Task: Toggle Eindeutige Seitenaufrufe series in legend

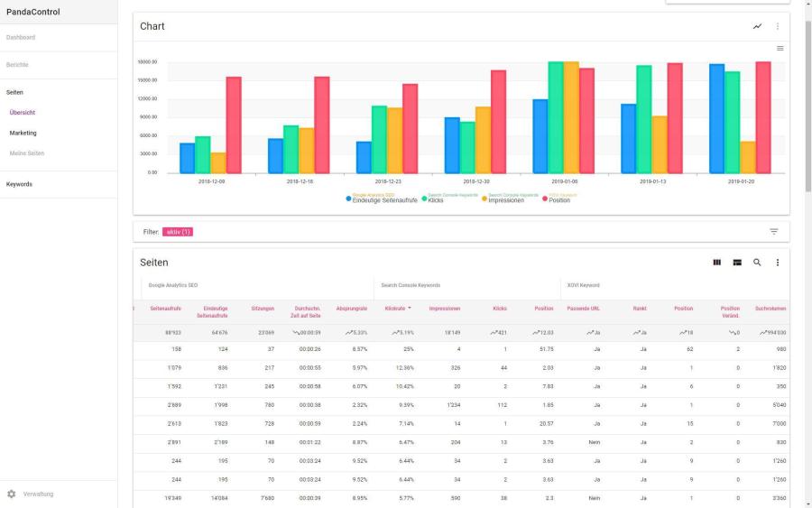Action: coord(383,199)
